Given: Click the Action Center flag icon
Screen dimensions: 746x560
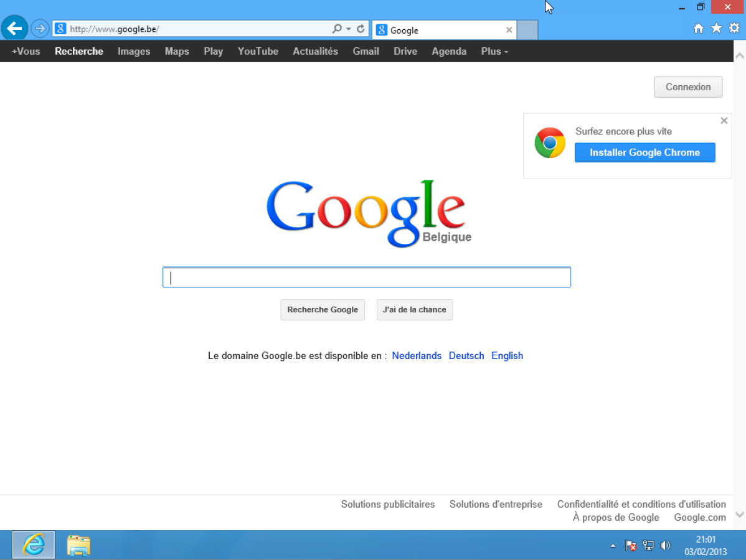Looking at the screenshot, I should pos(630,546).
